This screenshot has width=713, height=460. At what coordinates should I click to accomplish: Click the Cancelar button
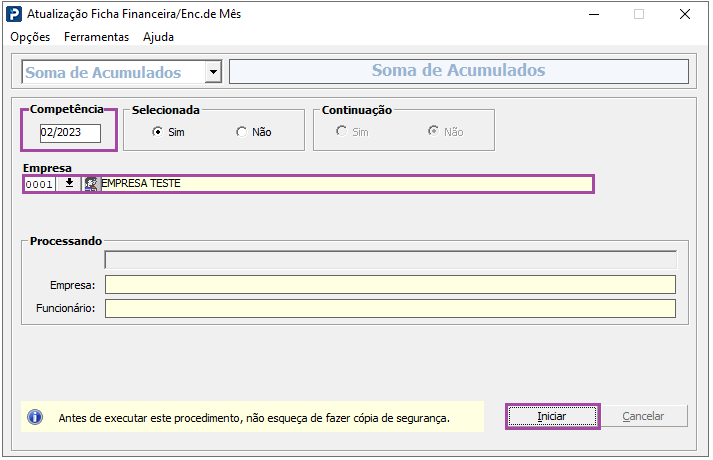click(643, 416)
